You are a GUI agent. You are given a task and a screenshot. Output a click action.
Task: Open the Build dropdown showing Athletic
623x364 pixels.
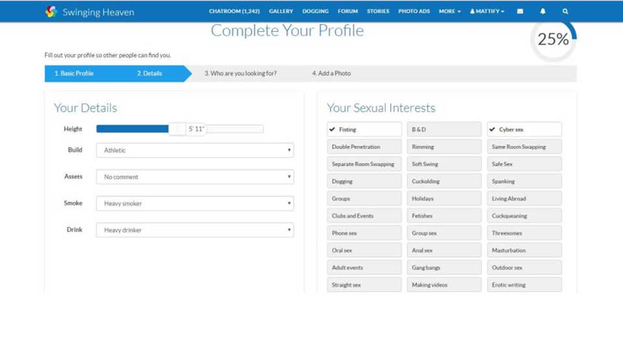click(x=195, y=151)
